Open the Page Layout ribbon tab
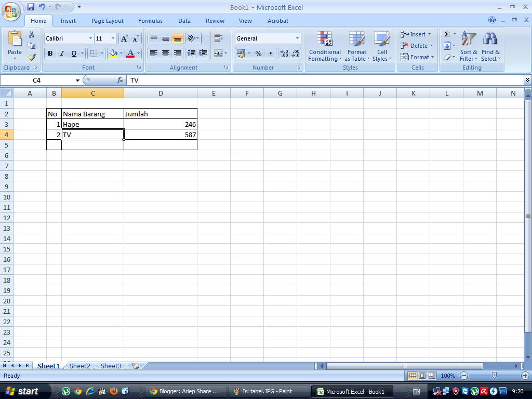532x399 pixels. click(107, 21)
